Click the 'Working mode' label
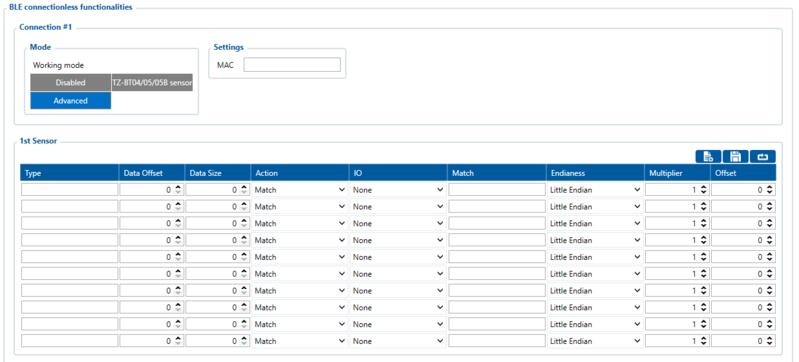This screenshot has width=799, height=362. (58, 65)
